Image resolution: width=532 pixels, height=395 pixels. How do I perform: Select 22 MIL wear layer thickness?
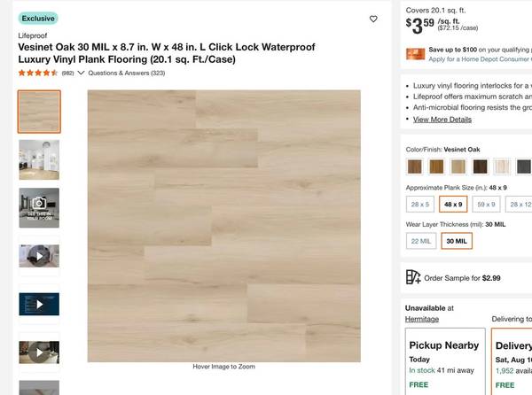point(419,240)
